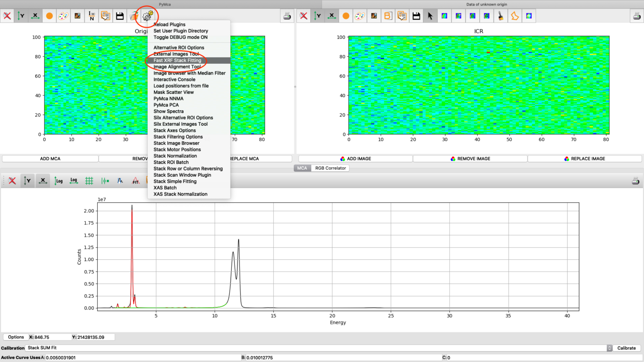644x362 pixels.
Task: Toggle Y-axis autoscale on the spectrum plot
Action: 27,181
